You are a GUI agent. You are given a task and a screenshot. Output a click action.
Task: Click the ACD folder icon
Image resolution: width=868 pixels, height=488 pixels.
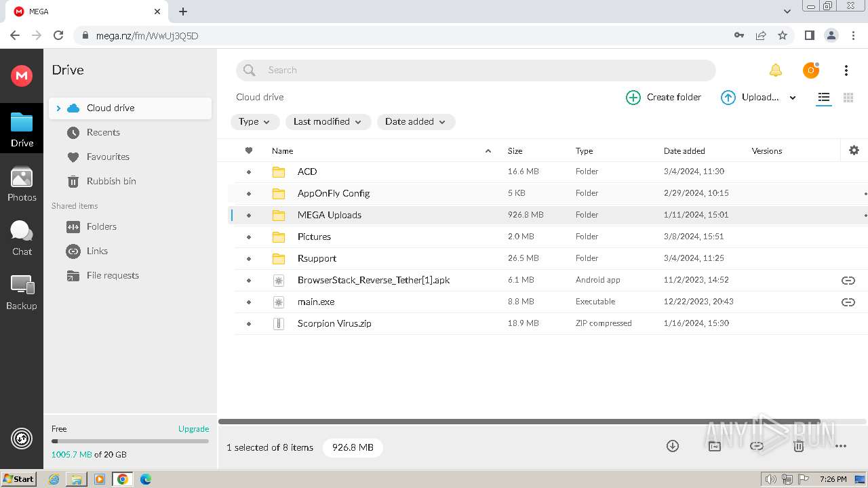click(279, 172)
